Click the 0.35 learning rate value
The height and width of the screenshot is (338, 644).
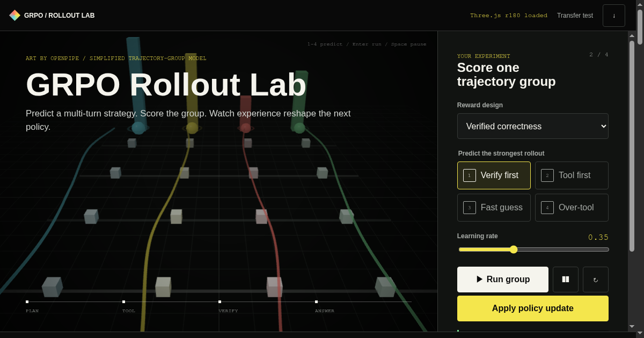[x=598, y=237]
